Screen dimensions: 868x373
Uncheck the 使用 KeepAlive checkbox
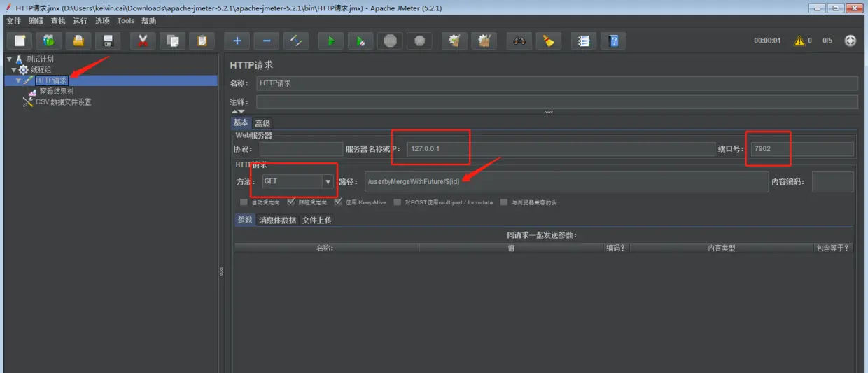coord(338,202)
